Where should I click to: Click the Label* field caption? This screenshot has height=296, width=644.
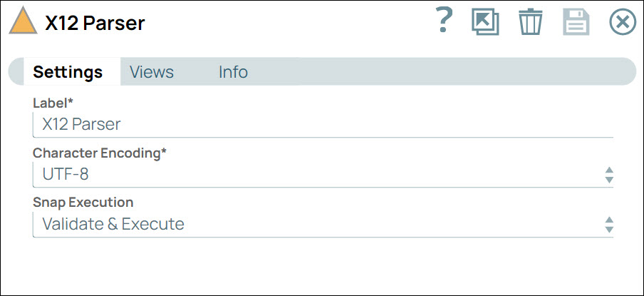53,103
